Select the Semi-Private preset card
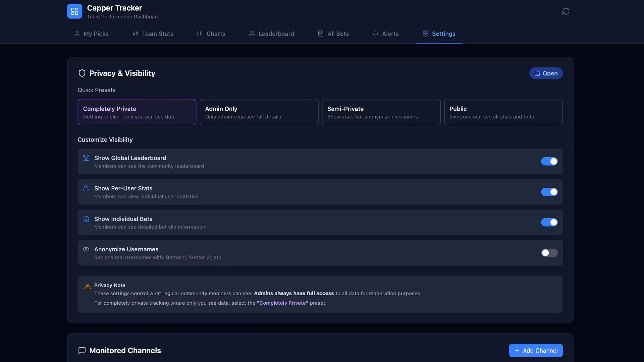The width and height of the screenshot is (644, 362). pos(381,112)
